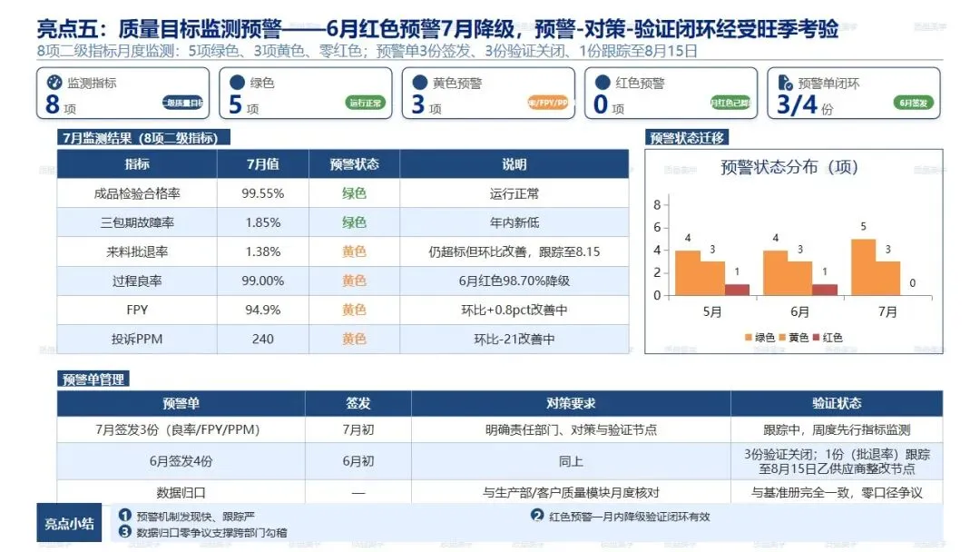
Task: Click the 6月红色98.70%降级 description cell
Action: 514,281
